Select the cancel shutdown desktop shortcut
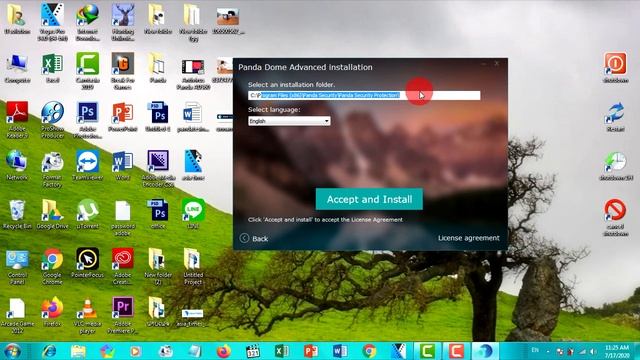 point(616,217)
